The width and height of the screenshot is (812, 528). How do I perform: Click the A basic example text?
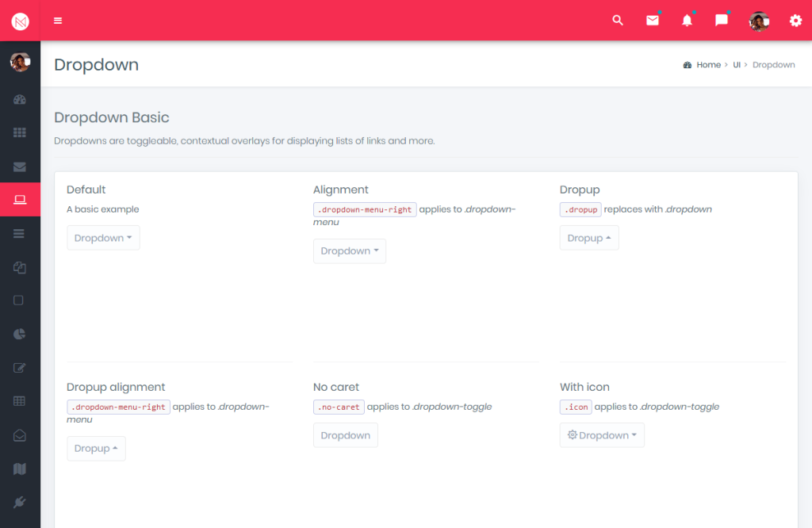(x=102, y=209)
